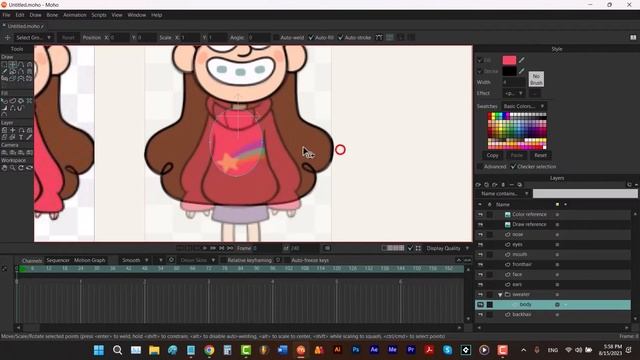Switch to the Motion Graph tab
Screen dimensions: 640x360
89,260
